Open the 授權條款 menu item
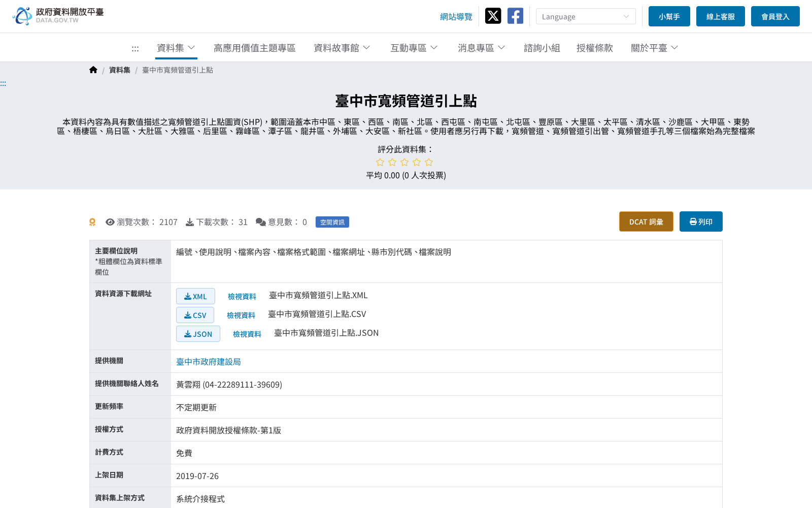 click(x=595, y=48)
